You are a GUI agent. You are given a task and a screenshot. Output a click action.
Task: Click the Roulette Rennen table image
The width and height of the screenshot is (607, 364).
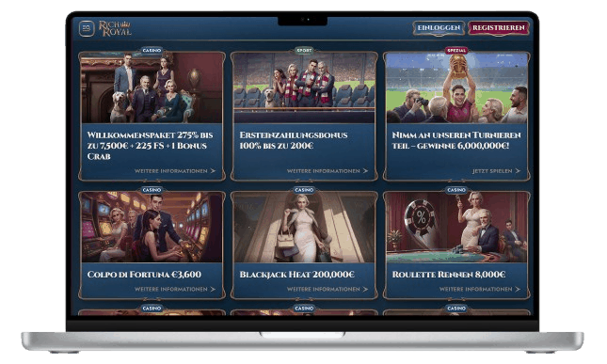point(456,228)
